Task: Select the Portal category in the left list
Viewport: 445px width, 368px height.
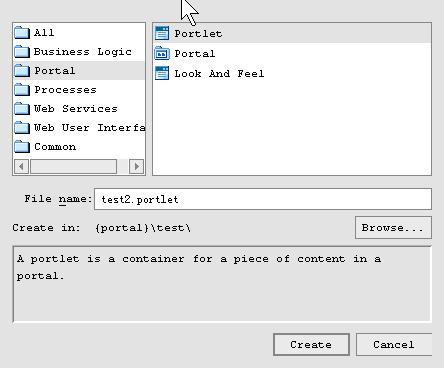Action: pyautogui.click(x=79, y=70)
